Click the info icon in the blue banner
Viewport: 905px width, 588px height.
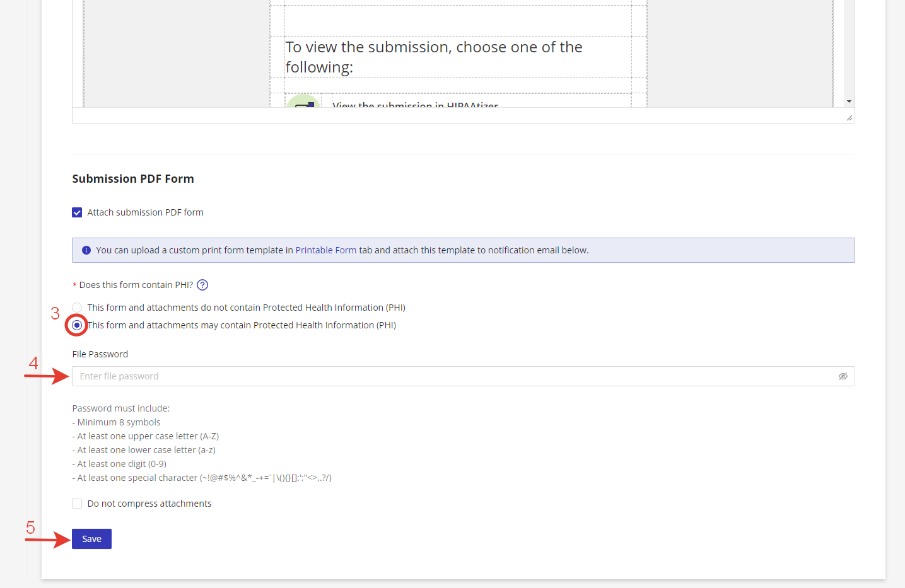coord(86,250)
